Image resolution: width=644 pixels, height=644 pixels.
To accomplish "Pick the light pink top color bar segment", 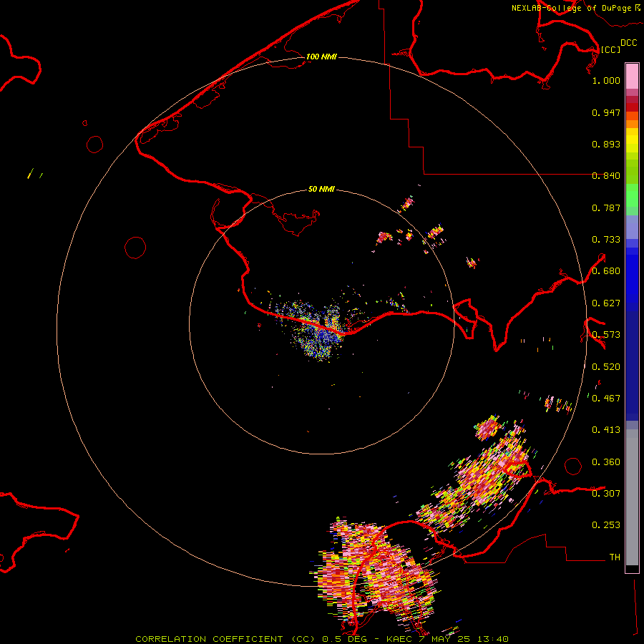I will point(632,77).
